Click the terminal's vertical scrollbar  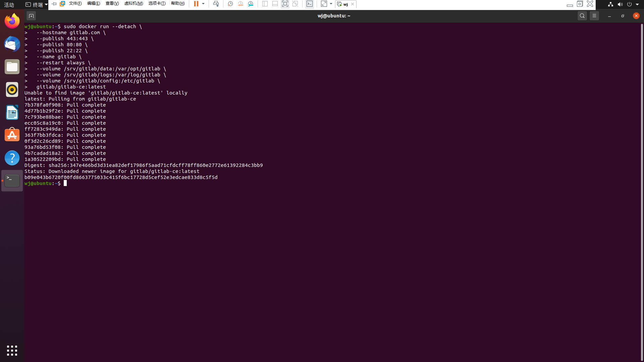tap(642, 192)
